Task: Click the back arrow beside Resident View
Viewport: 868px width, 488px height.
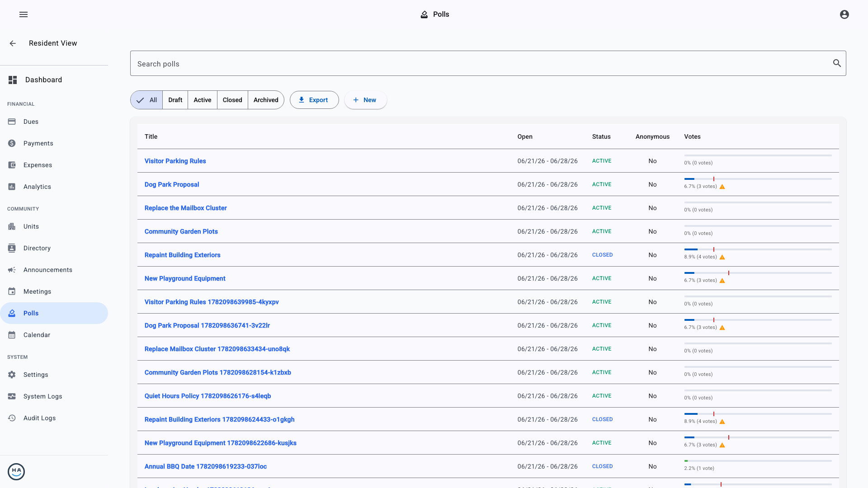Action: point(13,43)
